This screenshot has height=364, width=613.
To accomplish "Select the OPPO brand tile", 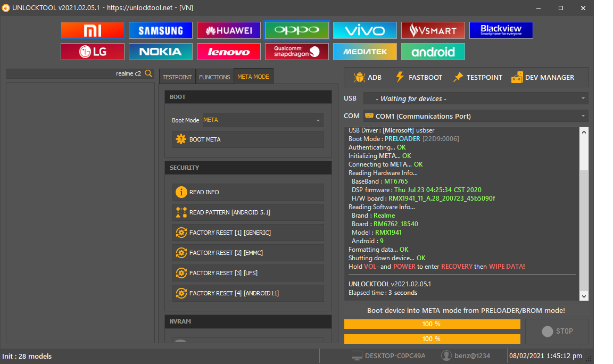I will pos(297,30).
